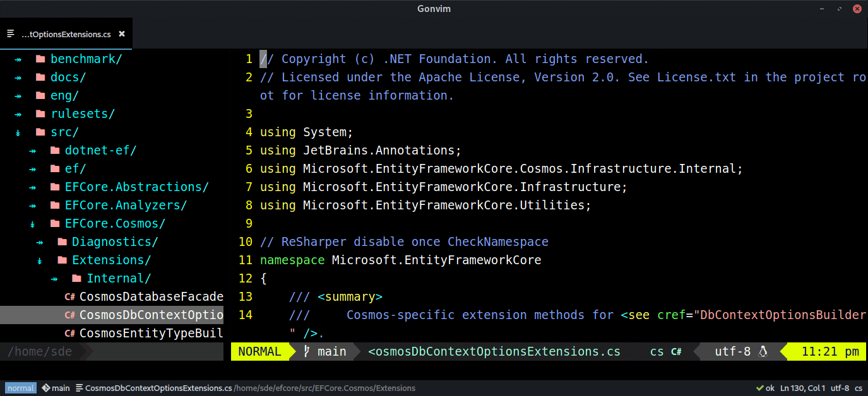Screen dimensions: 868x396
Task: Click the rulesets/ folder icon
Action: (40, 114)
